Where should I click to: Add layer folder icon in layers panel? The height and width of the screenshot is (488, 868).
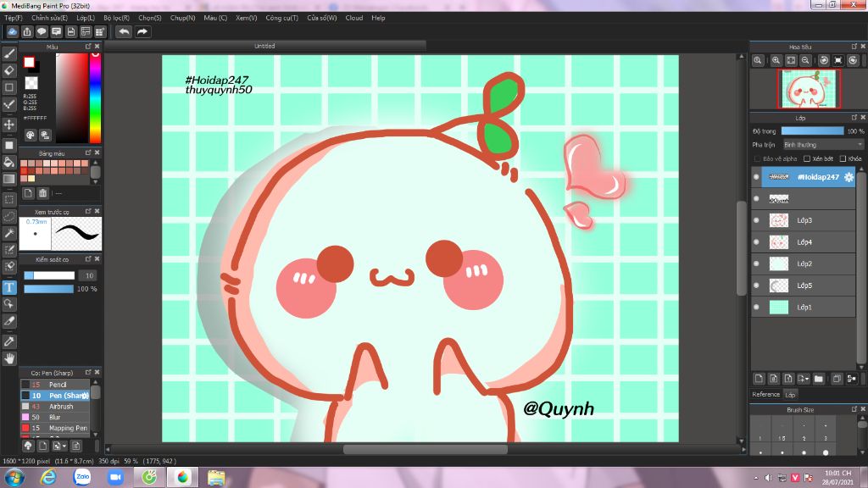tap(818, 379)
